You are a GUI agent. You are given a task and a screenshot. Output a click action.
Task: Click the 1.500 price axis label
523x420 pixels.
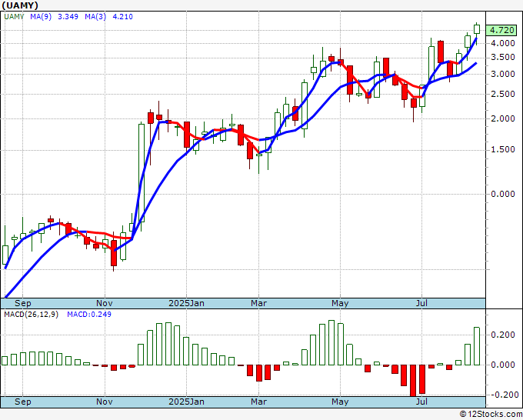(503, 150)
